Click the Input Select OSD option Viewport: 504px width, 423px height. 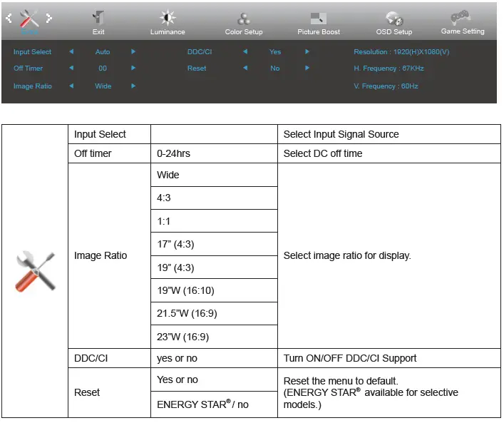(x=32, y=52)
